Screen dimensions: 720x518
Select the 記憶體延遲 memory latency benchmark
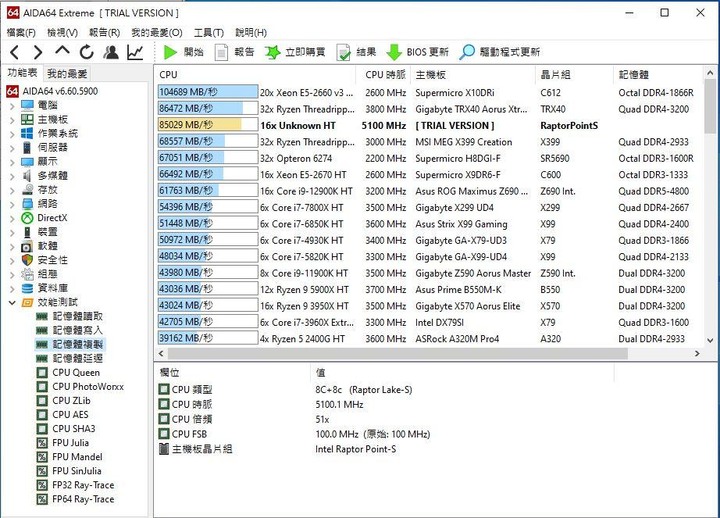pyautogui.click(x=69, y=359)
